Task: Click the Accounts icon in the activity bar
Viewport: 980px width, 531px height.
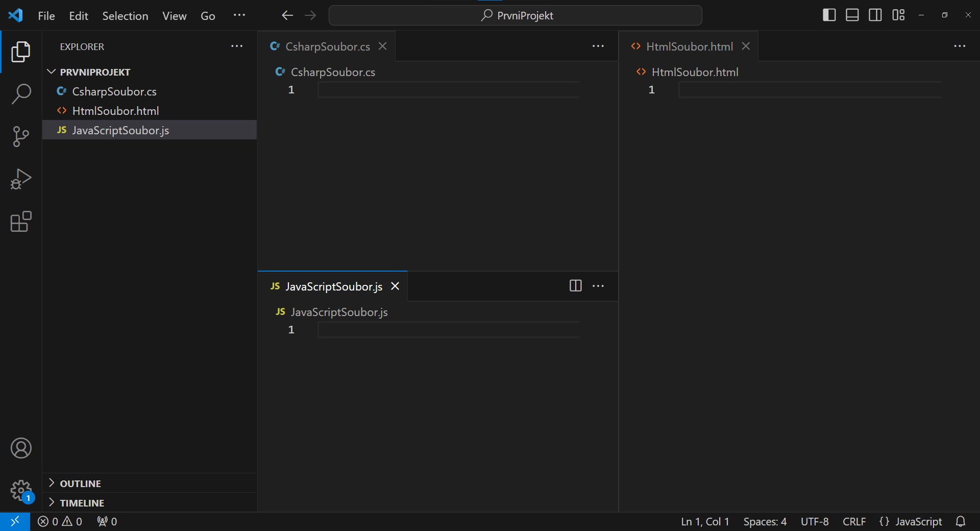Action: point(20,448)
